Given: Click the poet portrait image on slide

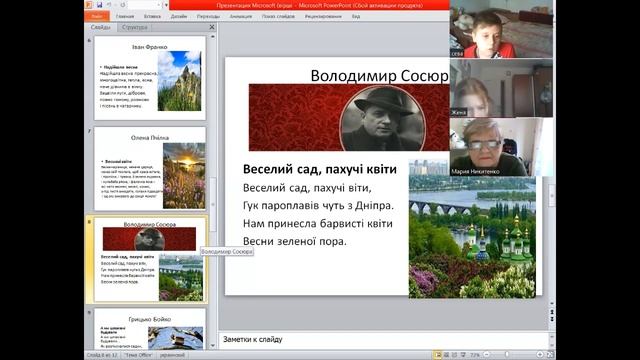Looking at the screenshot, I should pos(382,118).
